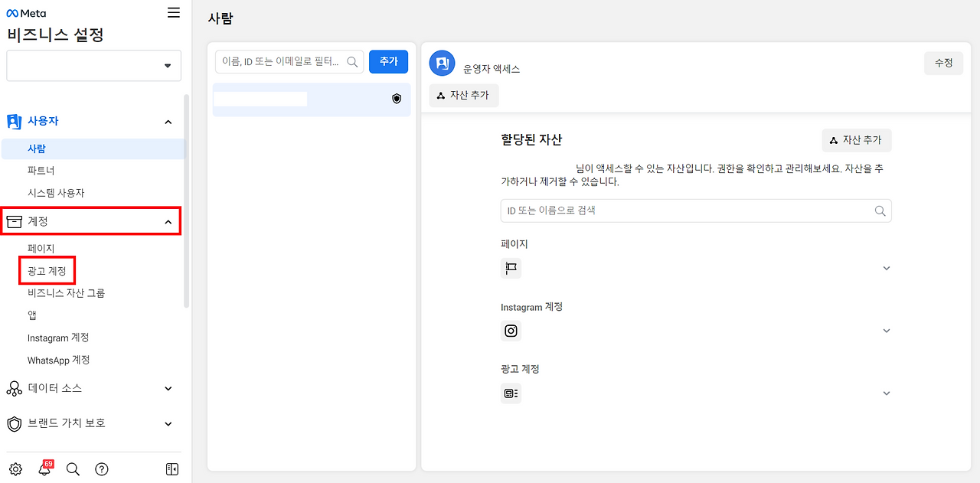The image size is (980, 483).
Task: Click the 브랜드 가치 보호 shield icon
Action: point(14,423)
